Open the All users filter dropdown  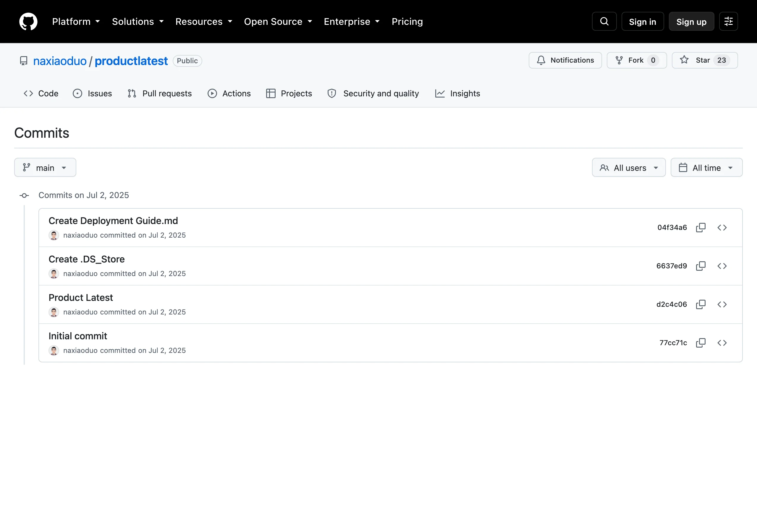click(x=629, y=168)
